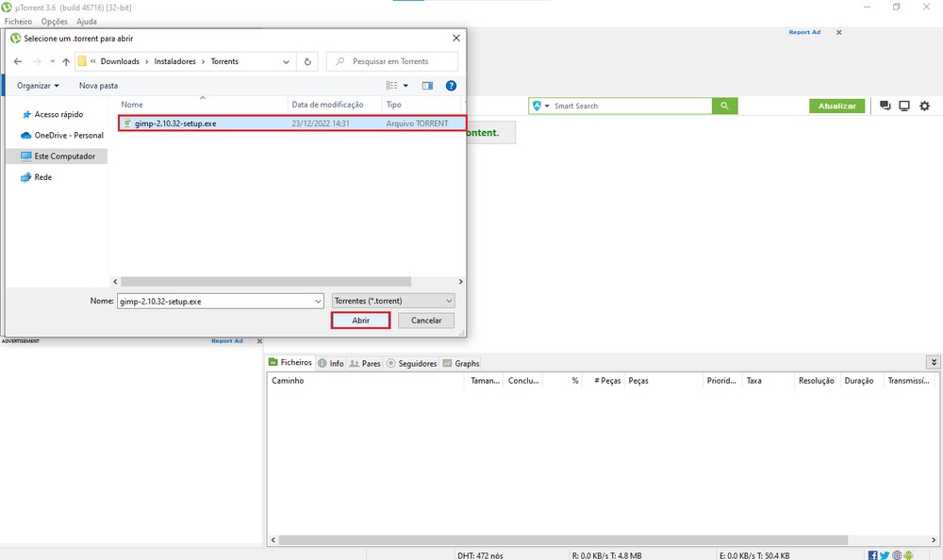
Task: Click the Facebook icon in the status bar
Action: tap(872, 554)
